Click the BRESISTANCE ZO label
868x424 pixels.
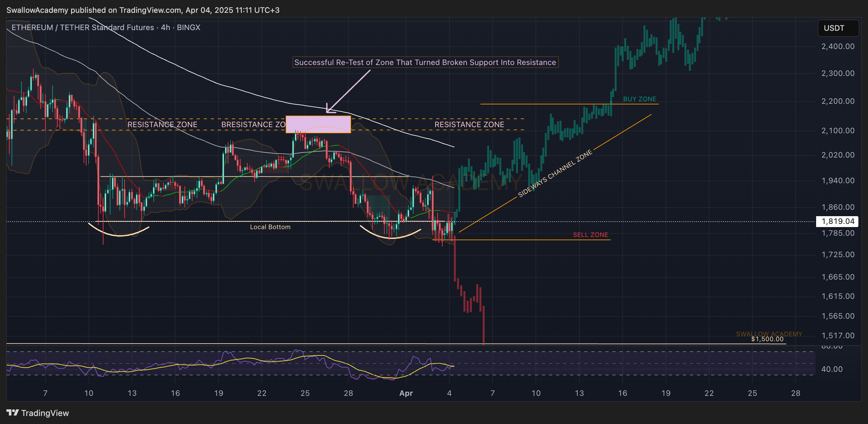click(253, 125)
